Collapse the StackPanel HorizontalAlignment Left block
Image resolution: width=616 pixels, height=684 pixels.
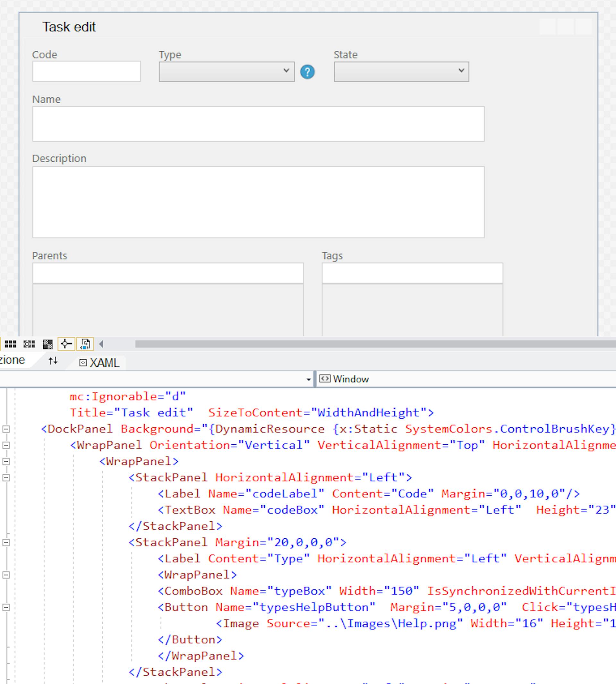(6, 477)
